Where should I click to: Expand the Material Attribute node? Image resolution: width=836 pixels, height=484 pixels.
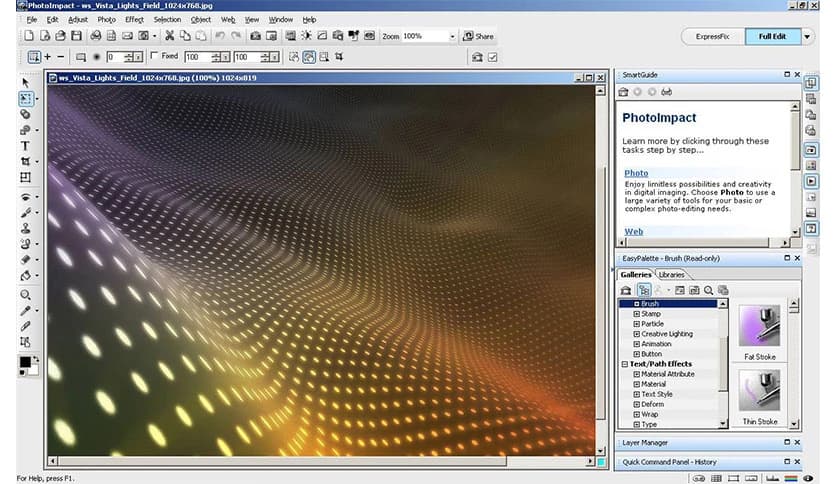click(637, 374)
